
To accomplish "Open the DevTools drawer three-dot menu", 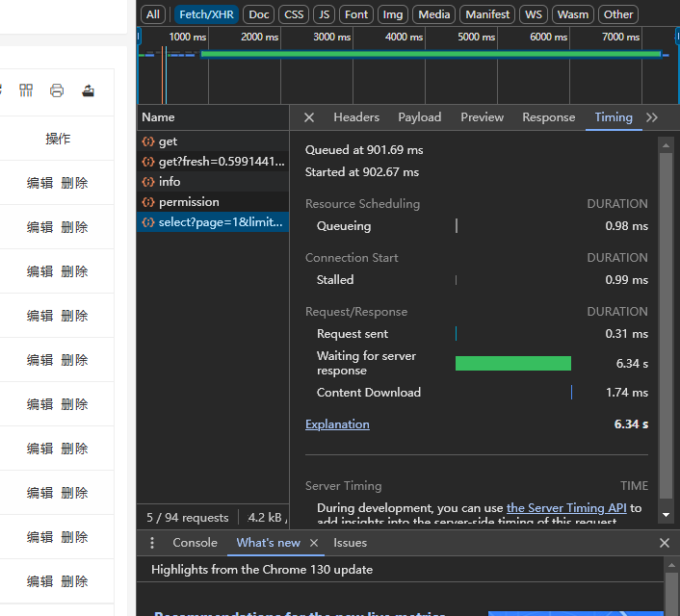I will (152, 543).
